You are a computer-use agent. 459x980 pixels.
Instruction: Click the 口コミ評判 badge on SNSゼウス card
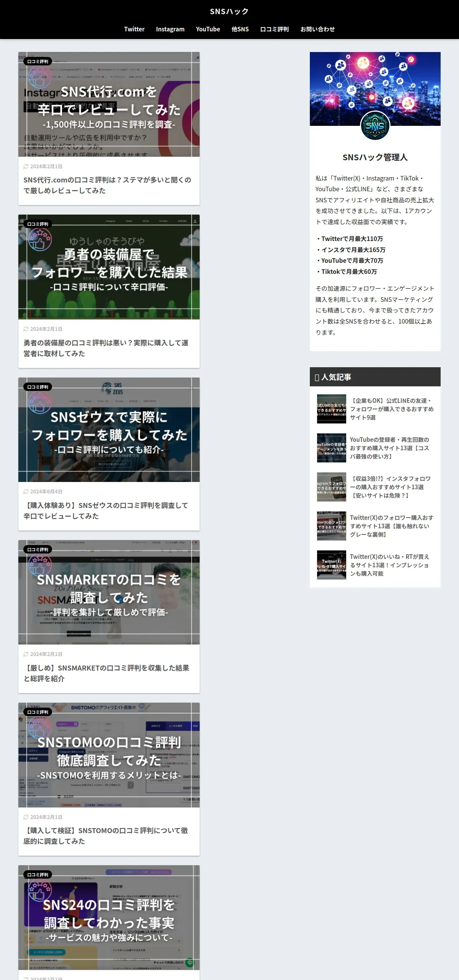click(x=38, y=387)
